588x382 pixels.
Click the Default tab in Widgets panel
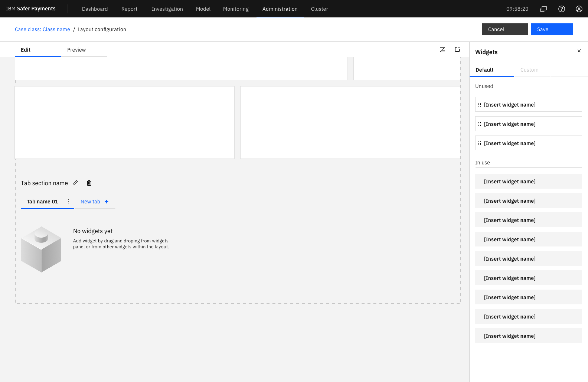485,69
